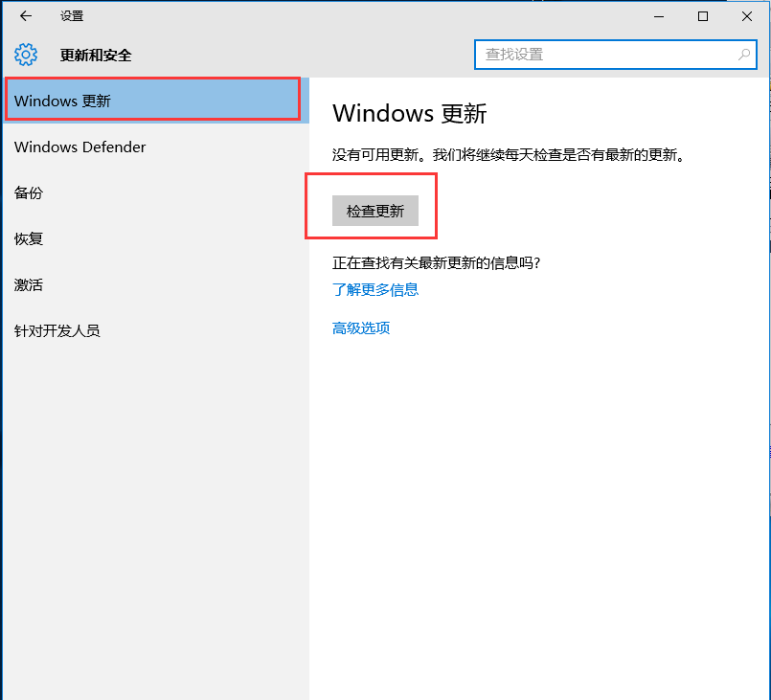The width and height of the screenshot is (771, 700).
Task: Open Windows Defender section
Action: click(x=156, y=147)
